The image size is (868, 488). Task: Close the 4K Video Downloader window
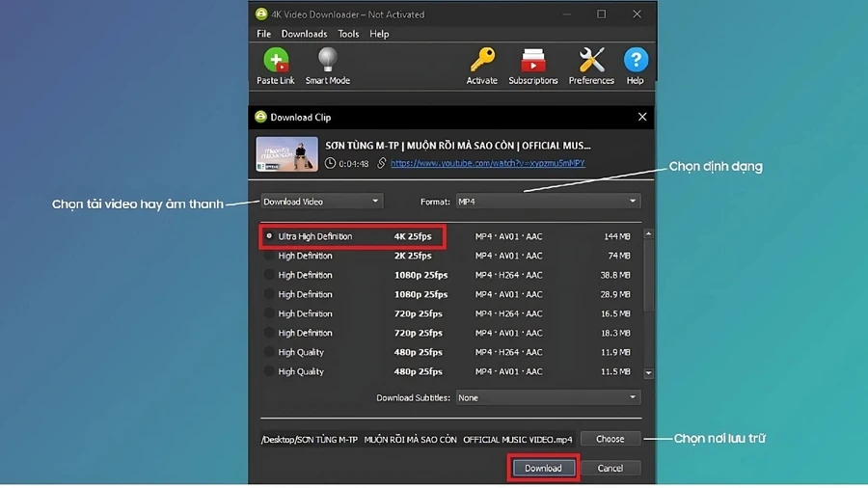[637, 14]
